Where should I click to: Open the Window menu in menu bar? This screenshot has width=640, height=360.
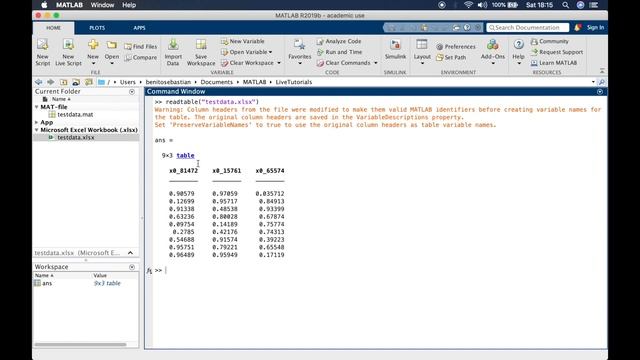point(102,5)
